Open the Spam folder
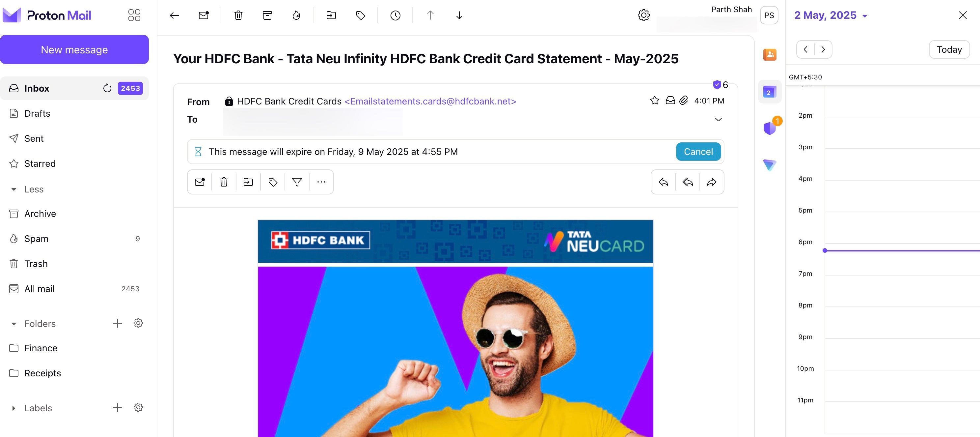Viewport: 980px width, 437px height. 36,239
